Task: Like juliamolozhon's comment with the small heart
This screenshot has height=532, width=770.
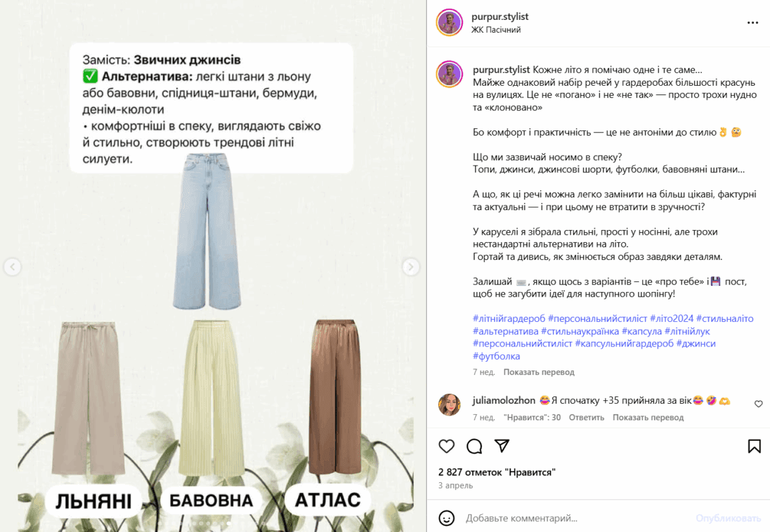Action: coord(759,404)
